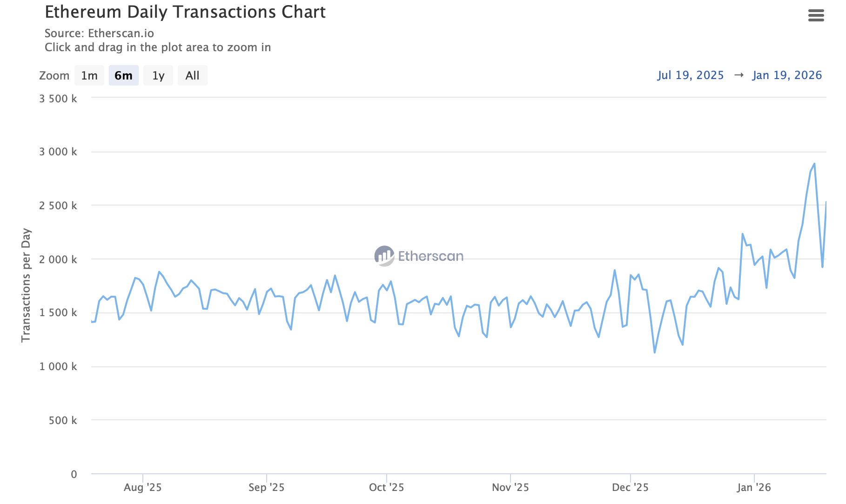Click the arrow between the date range
Screen dimensions: 846x504
coord(739,75)
